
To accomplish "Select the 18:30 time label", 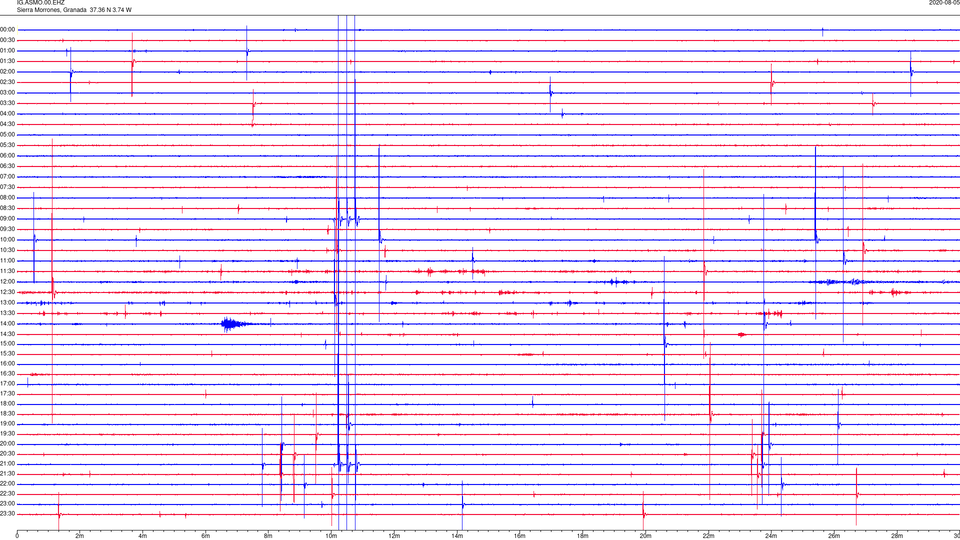I will [8, 414].
